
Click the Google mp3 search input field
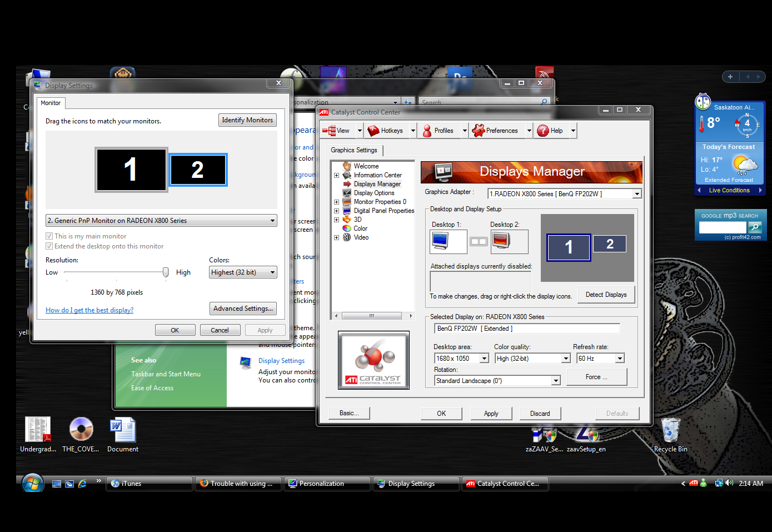pos(722,227)
